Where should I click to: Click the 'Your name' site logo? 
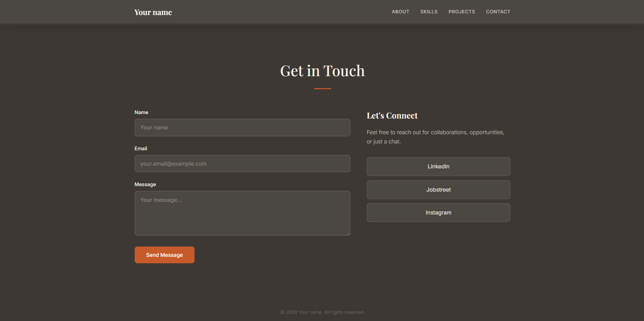(153, 12)
